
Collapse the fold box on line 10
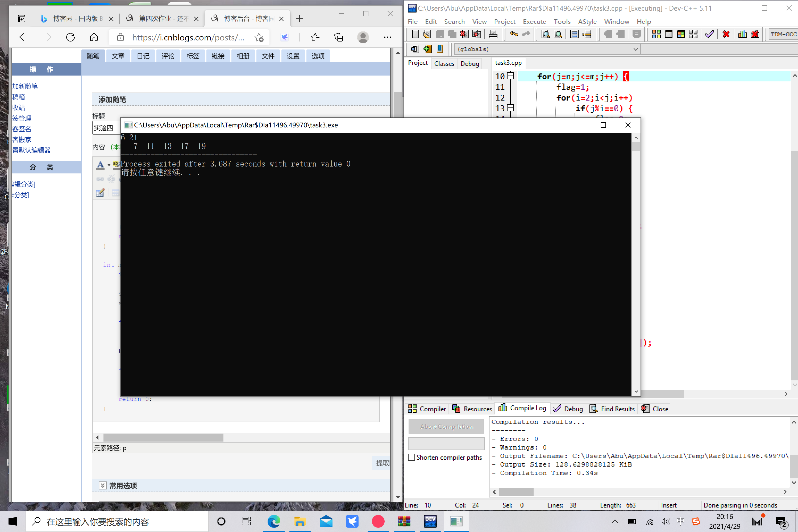[x=511, y=76]
